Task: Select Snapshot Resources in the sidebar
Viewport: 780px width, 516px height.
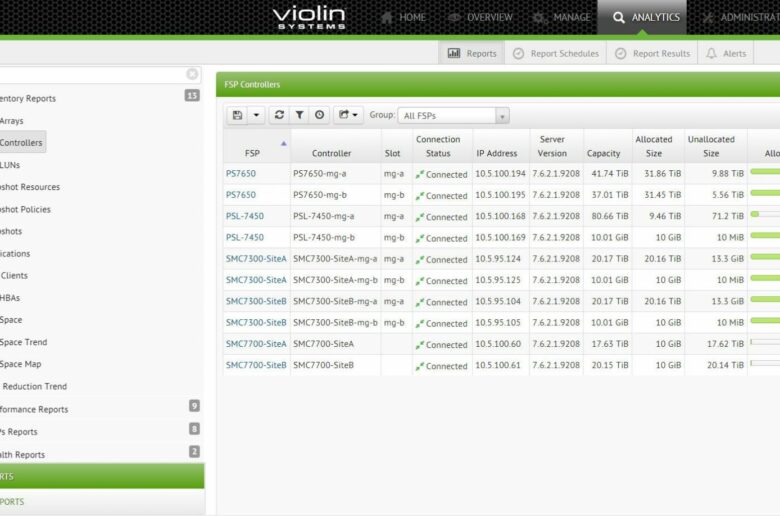Action: coord(30,187)
